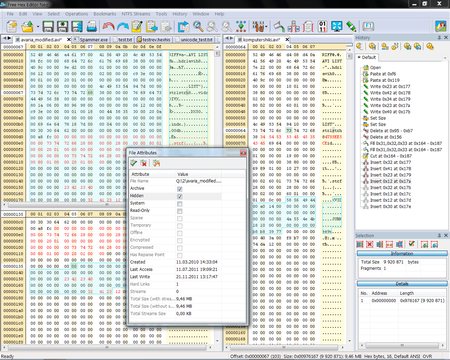Toggle the Temporary attribute checkbox
450x360 pixels.
pyautogui.click(x=180, y=226)
